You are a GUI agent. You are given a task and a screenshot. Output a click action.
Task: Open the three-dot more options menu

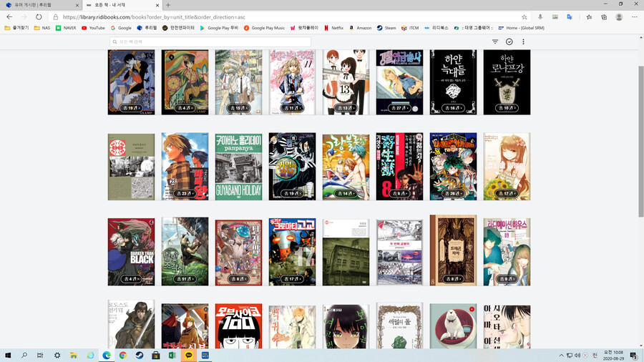pos(523,42)
